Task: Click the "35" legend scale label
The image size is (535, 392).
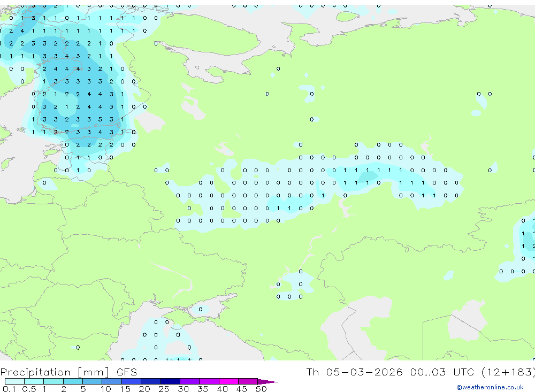Action: pos(203,389)
